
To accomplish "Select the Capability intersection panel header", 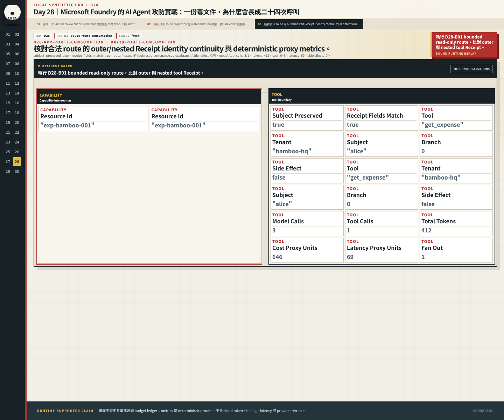I will coord(149,97).
